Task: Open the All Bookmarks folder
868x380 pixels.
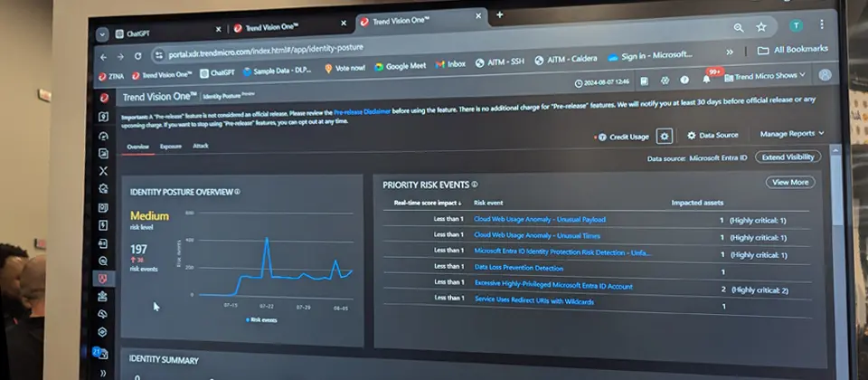Action: [793, 49]
